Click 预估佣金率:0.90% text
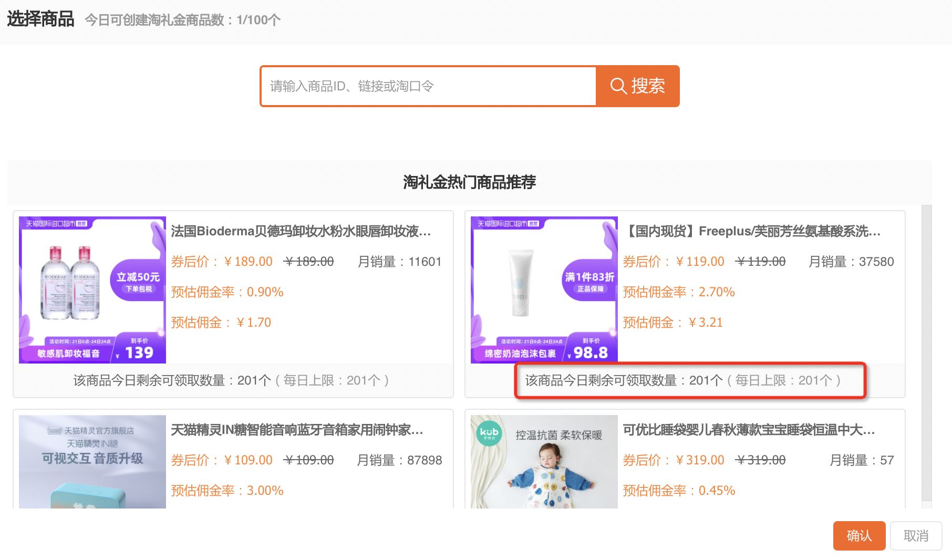This screenshot has height=560, width=952. [227, 292]
